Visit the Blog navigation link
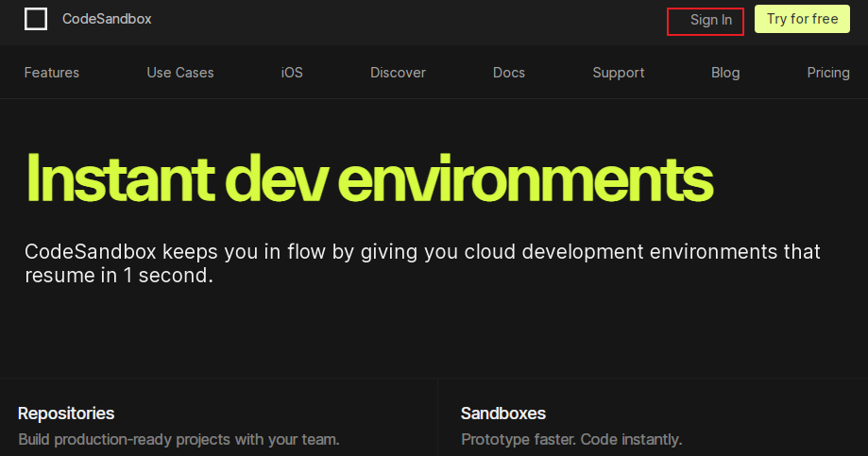 point(725,73)
